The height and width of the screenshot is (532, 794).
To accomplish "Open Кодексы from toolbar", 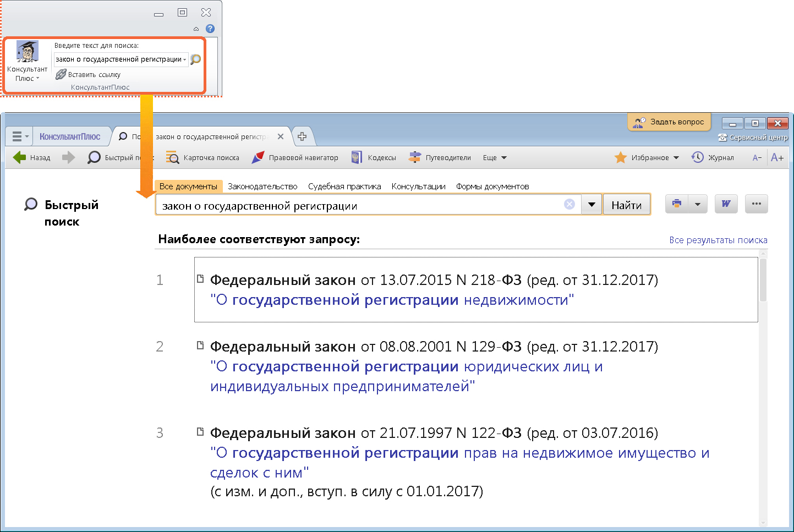I will [374, 157].
